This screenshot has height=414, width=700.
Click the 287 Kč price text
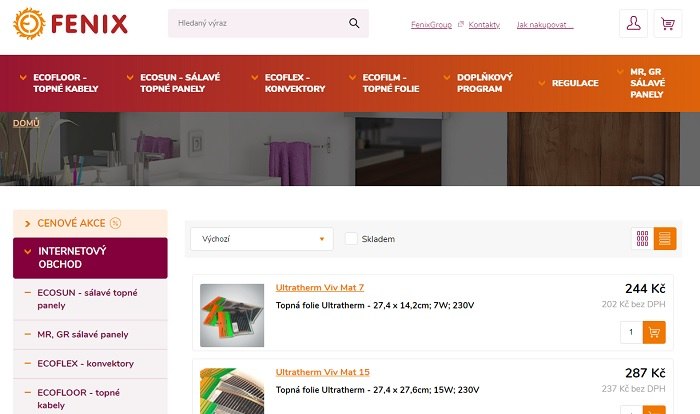[645, 373]
